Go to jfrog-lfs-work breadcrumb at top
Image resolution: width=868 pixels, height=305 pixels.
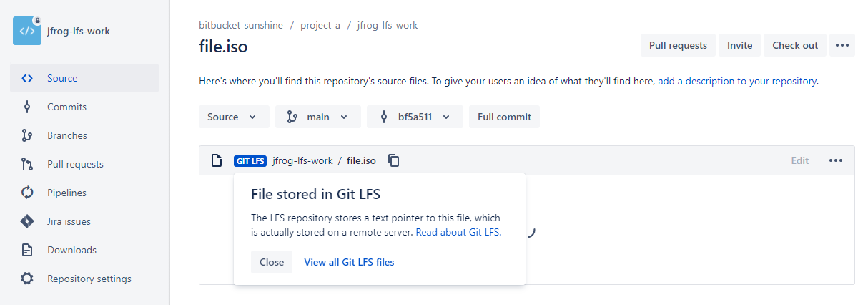tap(388, 25)
